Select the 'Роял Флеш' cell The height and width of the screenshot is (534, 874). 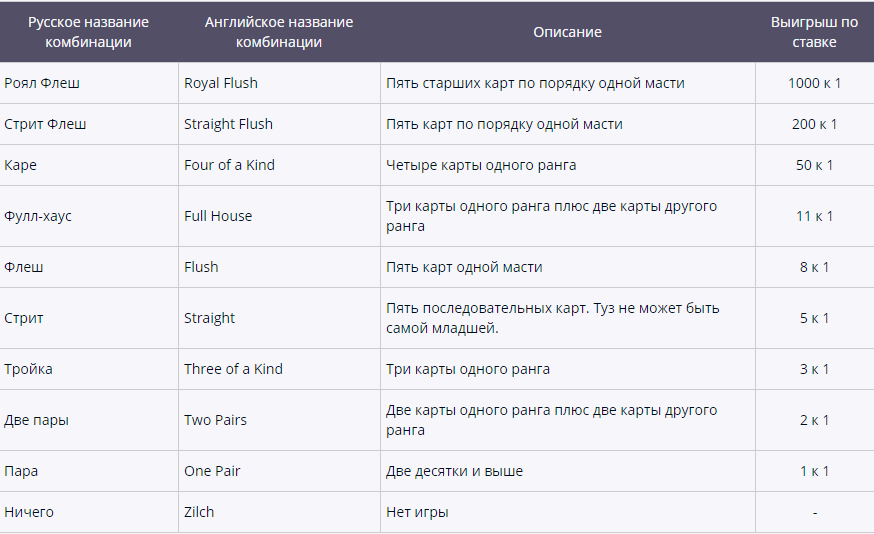click(42, 83)
